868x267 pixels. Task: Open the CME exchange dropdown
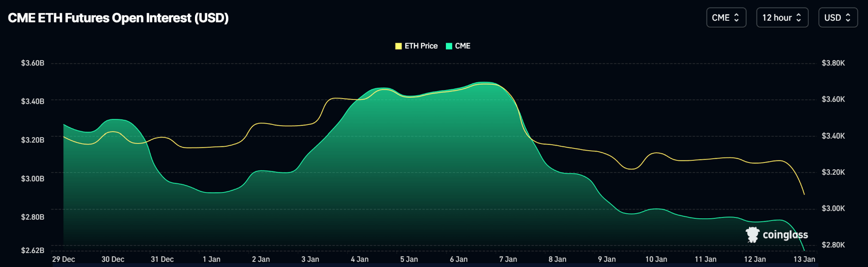(x=726, y=18)
